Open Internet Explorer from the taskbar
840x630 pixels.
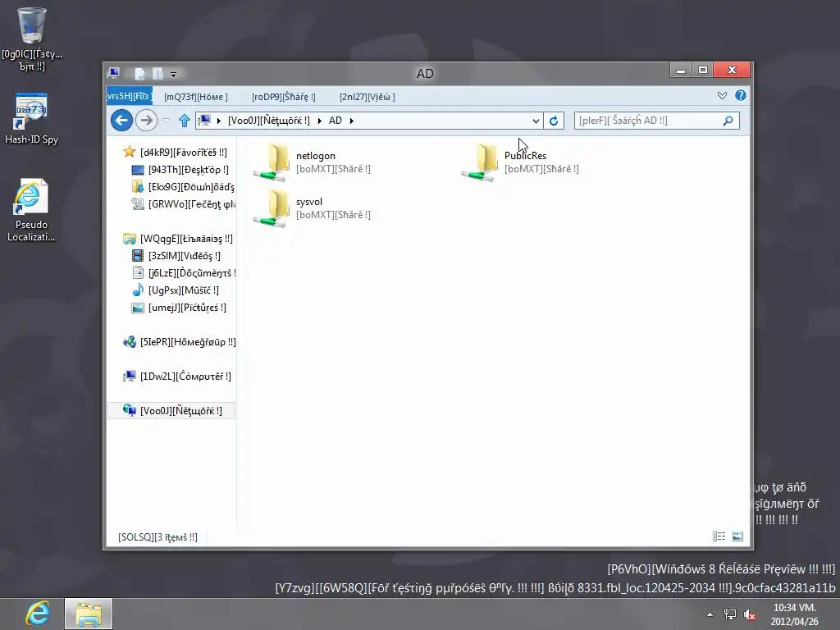[x=38, y=614]
